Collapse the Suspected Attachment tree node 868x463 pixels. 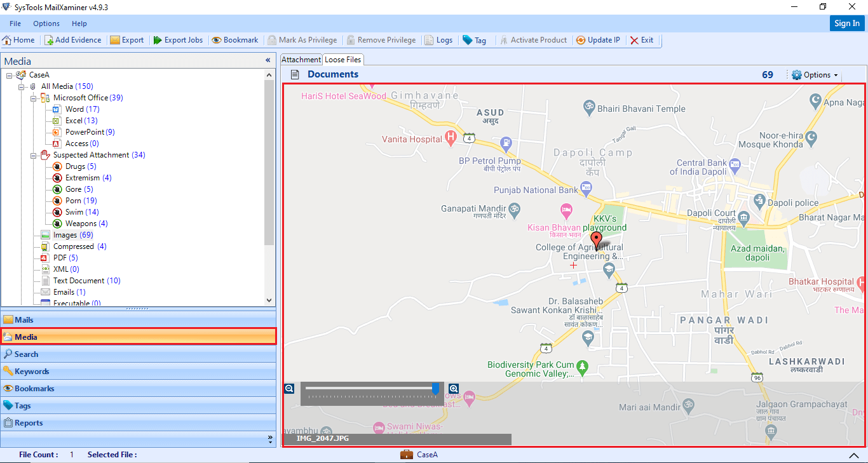click(34, 155)
